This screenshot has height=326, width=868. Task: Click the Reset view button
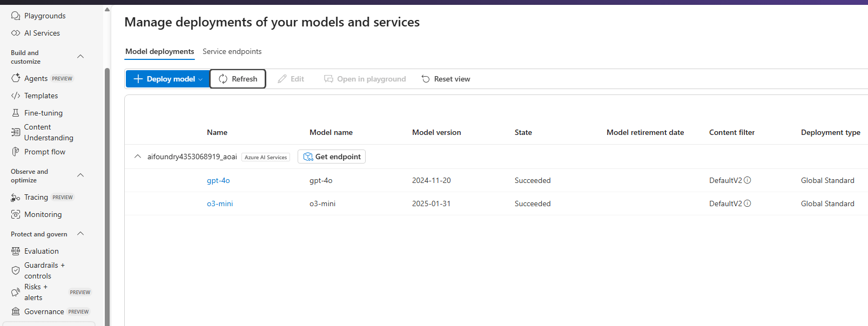tap(446, 79)
